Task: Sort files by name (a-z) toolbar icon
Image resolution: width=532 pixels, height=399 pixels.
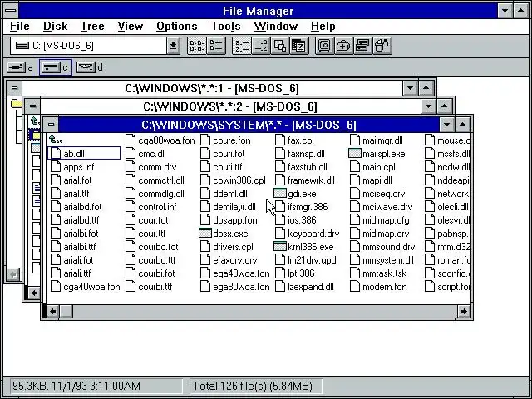Action: pyautogui.click(x=242, y=46)
